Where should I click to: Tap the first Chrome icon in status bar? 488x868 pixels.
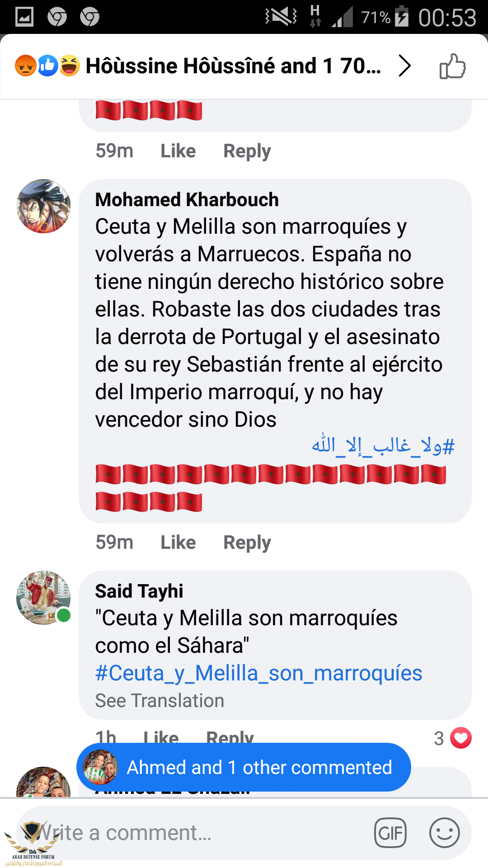[x=57, y=17]
